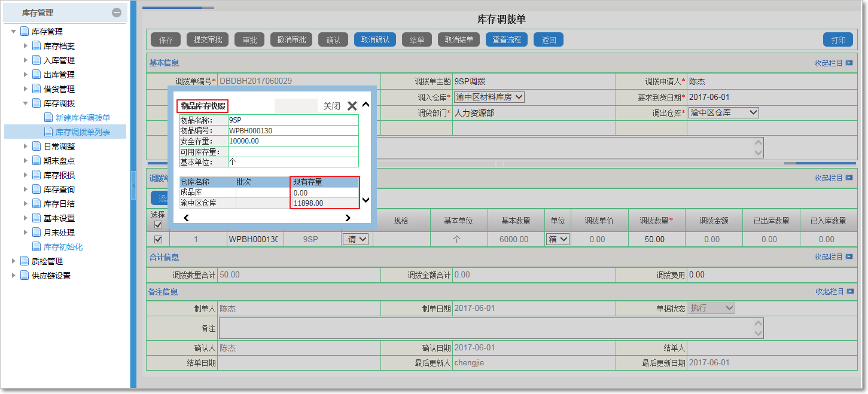Open the 调出仓库 dropdown
Viewport: 868px width, 394px height.
coord(723,112)
